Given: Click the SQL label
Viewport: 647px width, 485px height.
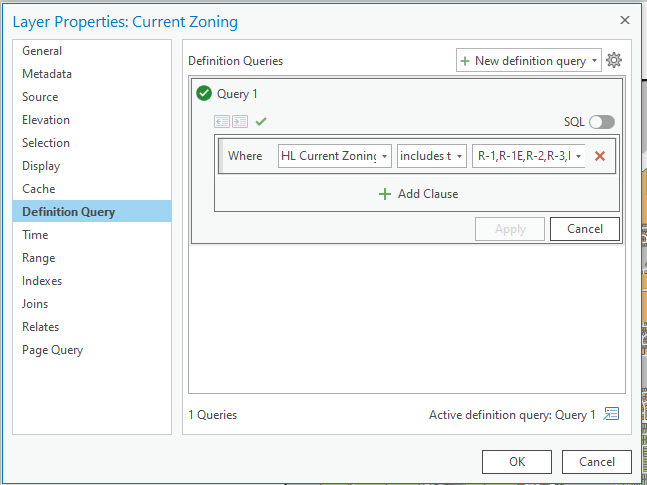Looking at the screenshot, I should [574, 122].
